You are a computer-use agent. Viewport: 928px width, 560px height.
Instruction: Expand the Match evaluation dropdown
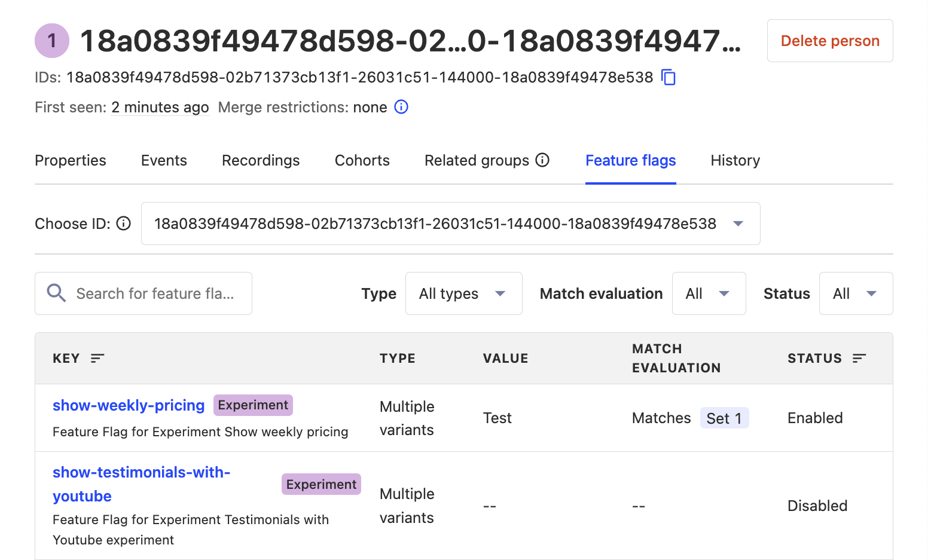[x=709, y=293]
